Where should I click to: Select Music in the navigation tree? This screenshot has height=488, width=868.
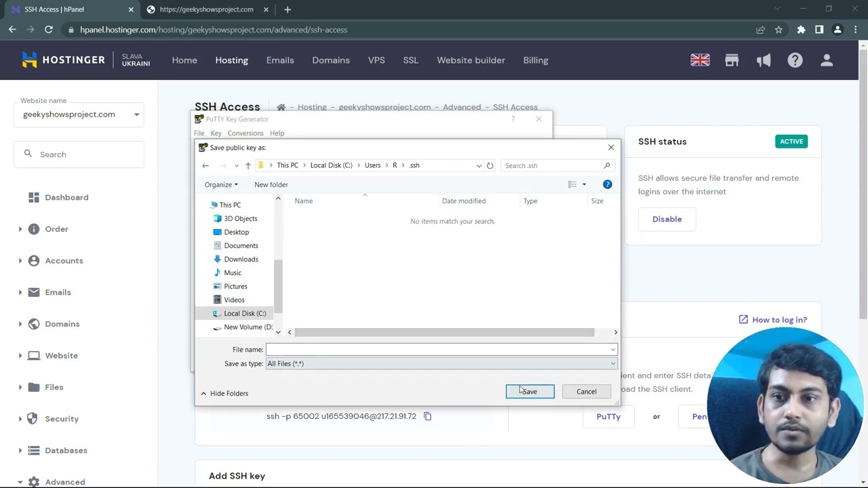(x=233, y=272)
